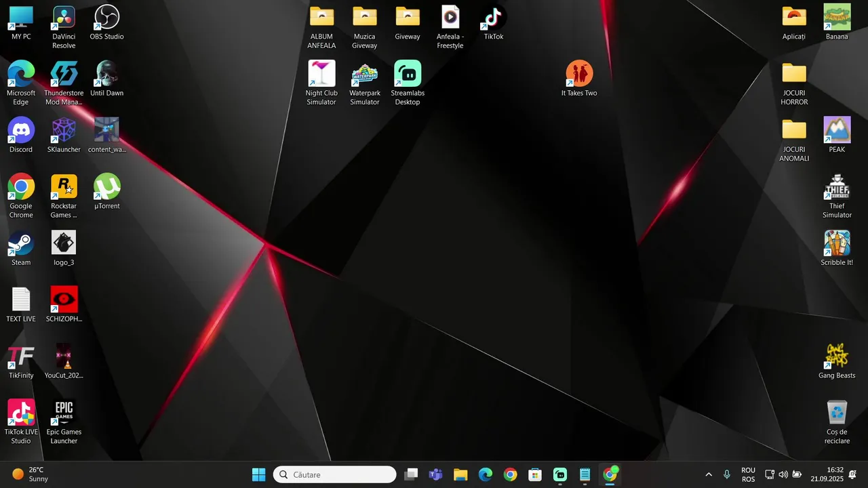Select the Thief Simulator shortcut

(837, 197)
